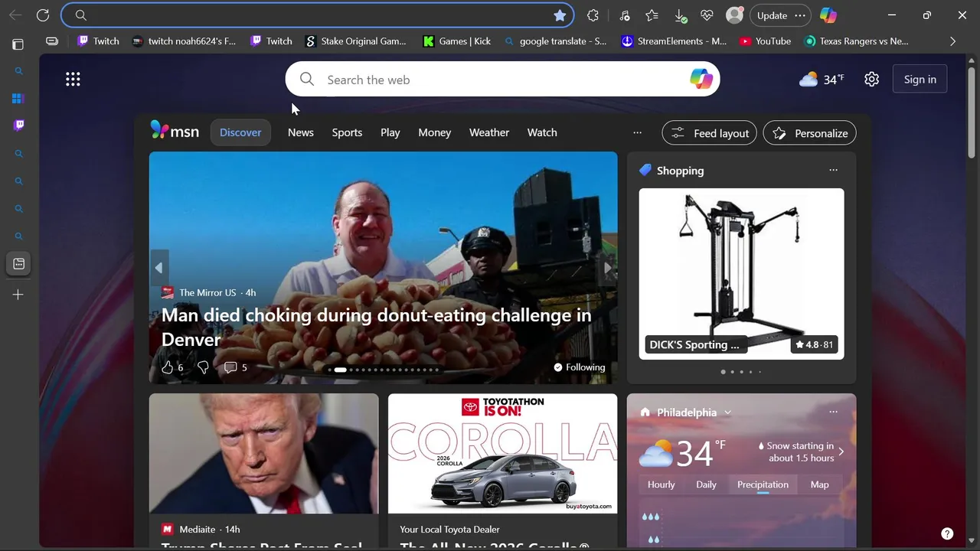
Task: Open the Games | Kick bookmark
Action: pyautogui.click(x=457, y=41)
